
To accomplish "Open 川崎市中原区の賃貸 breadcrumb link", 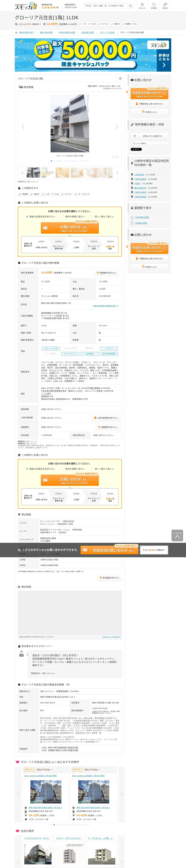I will [x=67, y=33].
